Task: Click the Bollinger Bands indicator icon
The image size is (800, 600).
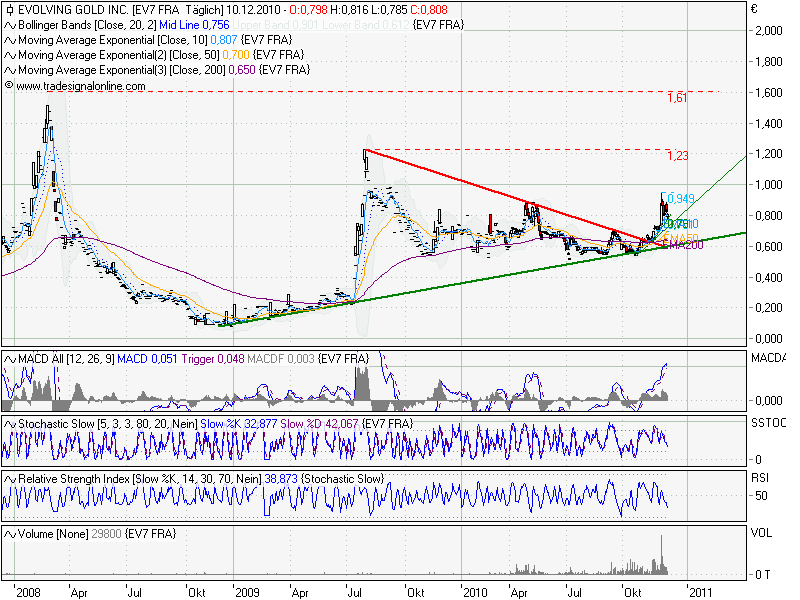Action: tap(9, 24)
